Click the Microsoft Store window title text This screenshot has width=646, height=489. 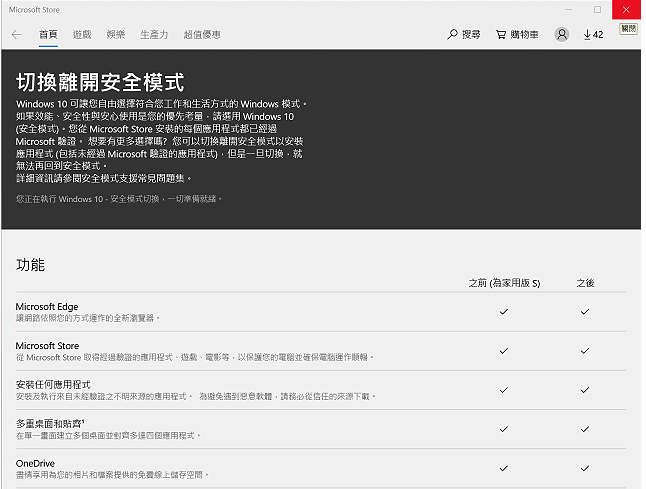point(34,9)
